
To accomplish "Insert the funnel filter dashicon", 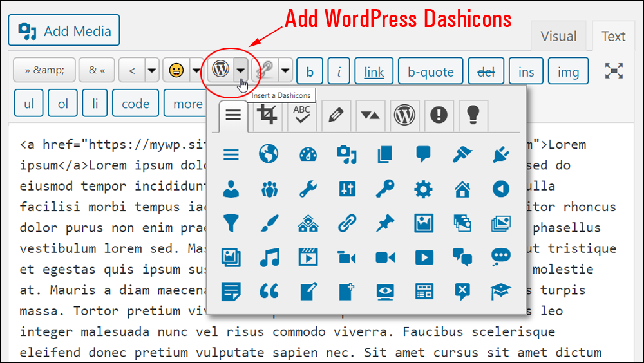I will [231, 223].
